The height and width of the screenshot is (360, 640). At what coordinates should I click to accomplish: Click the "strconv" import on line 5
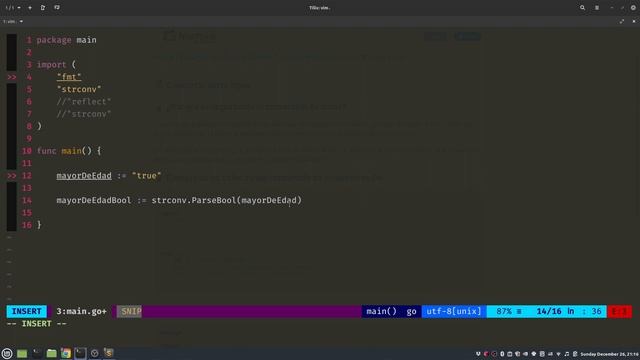pyautogui.click(x=79, y=89)
